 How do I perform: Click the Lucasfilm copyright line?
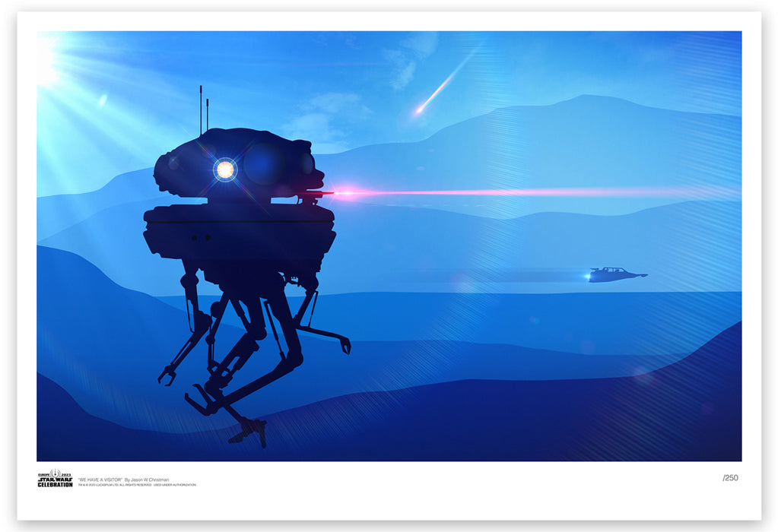[x=137, y=485]
